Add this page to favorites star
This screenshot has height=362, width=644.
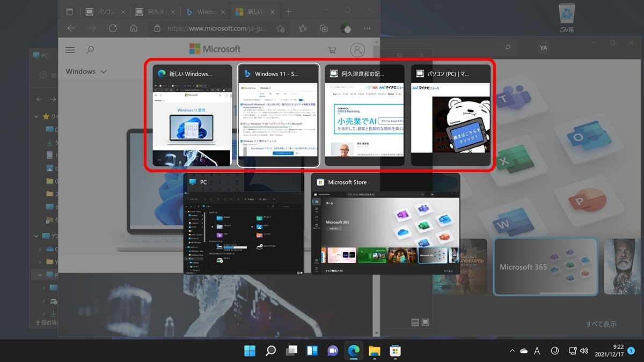coord(281,29)
